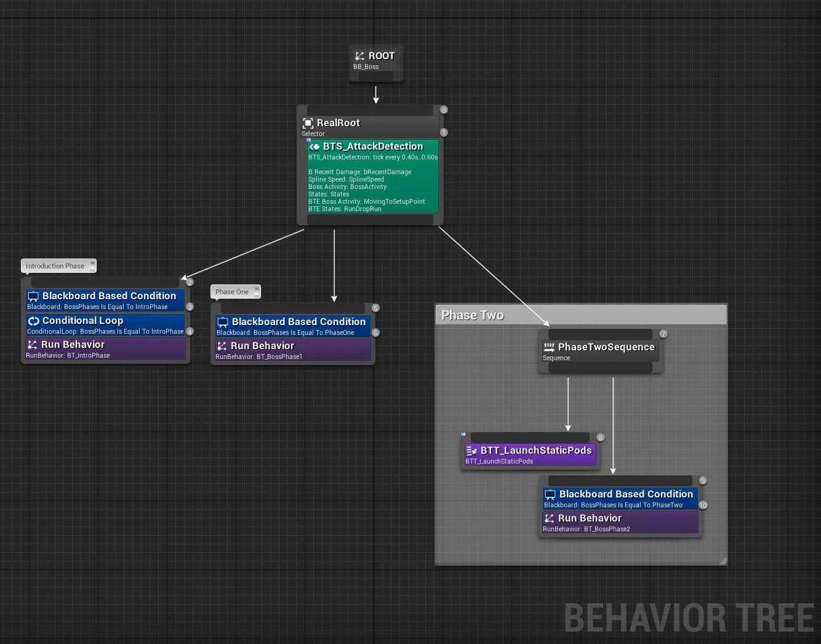Select the PhaseTwoSequence node
The image size is (821, 644).
coord(600,351)
